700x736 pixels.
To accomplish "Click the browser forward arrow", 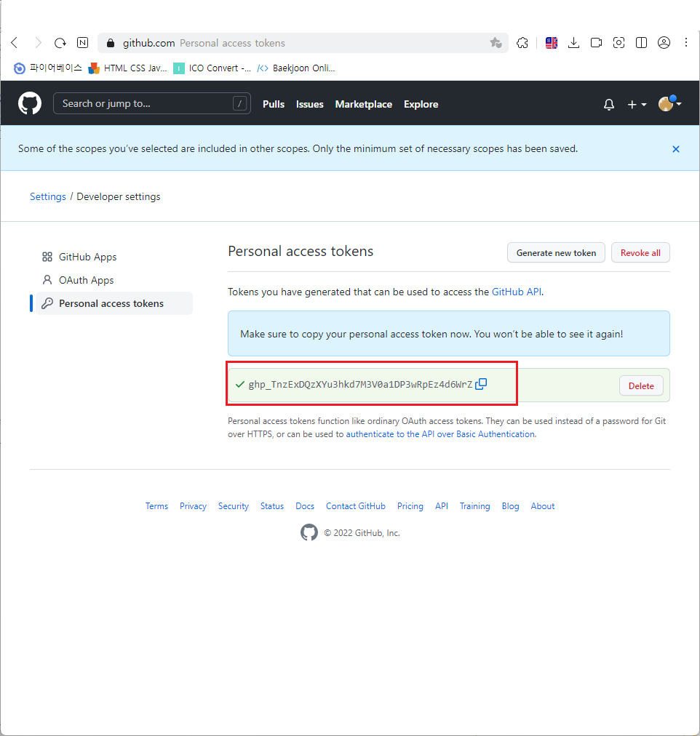I will tap(38, 43).
